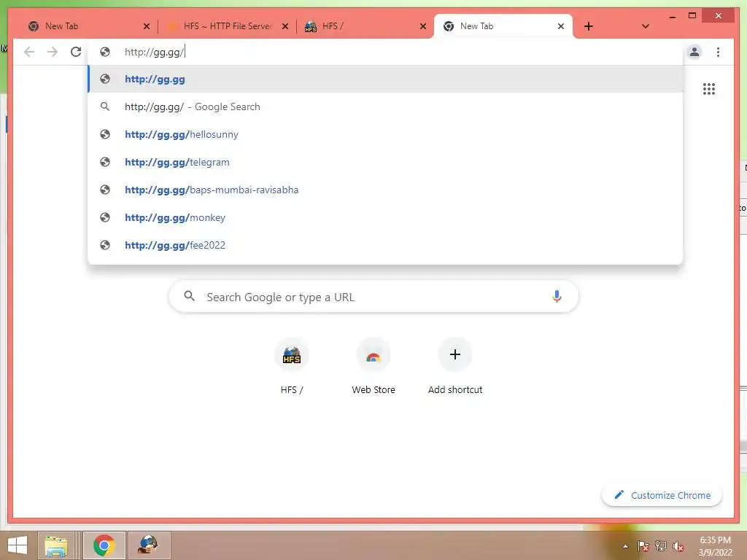The width and height of the screenshot is (747, 560).
Task: Open the Google apps grid icon
Action: point(709,88)
